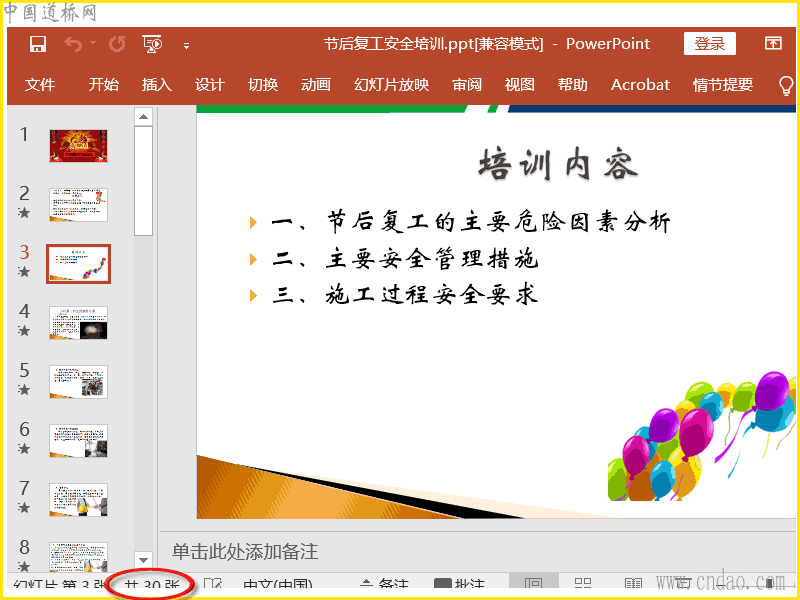Viewport: 800px width, 600px height.
Task: Click animation star icon under slide 7
Action: tap(24, 508)
